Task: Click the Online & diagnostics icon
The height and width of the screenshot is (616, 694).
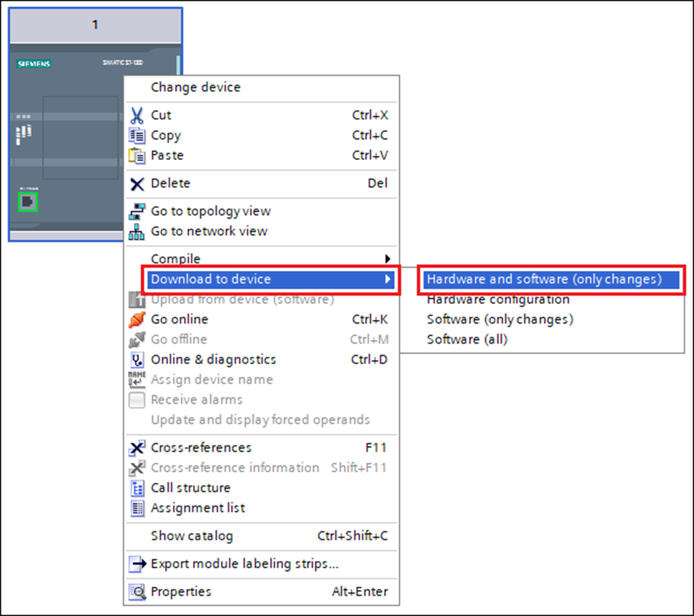Action: point(137,359)
